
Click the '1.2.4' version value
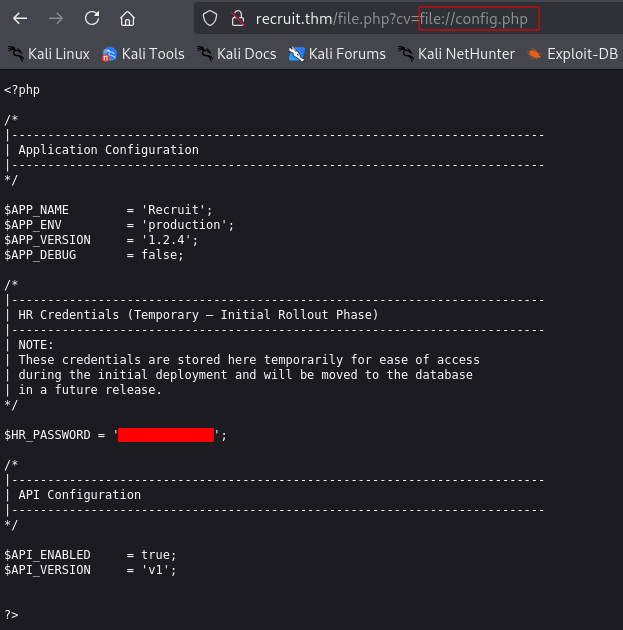166,240
